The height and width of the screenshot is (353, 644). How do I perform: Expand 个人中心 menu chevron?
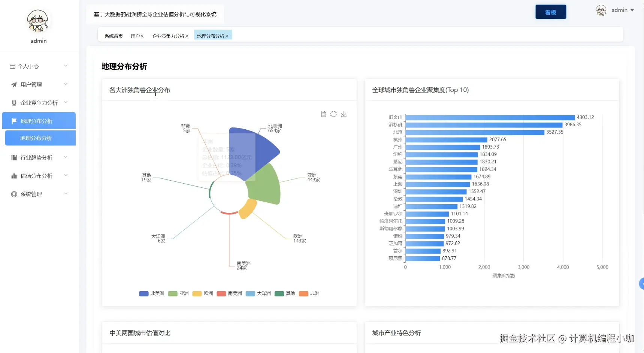point(66,66)
